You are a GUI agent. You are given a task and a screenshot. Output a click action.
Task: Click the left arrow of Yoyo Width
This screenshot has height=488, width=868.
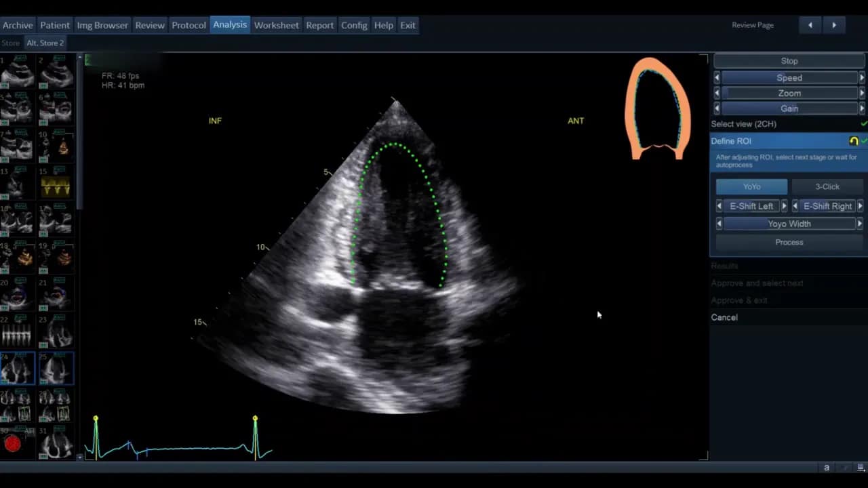(x=719, y=224)
